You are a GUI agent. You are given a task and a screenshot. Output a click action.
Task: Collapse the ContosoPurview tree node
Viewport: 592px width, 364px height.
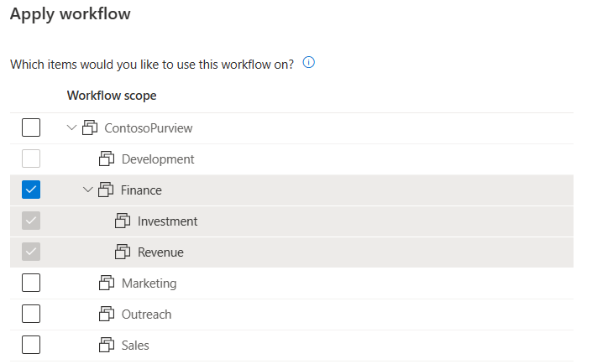[71, 127]
